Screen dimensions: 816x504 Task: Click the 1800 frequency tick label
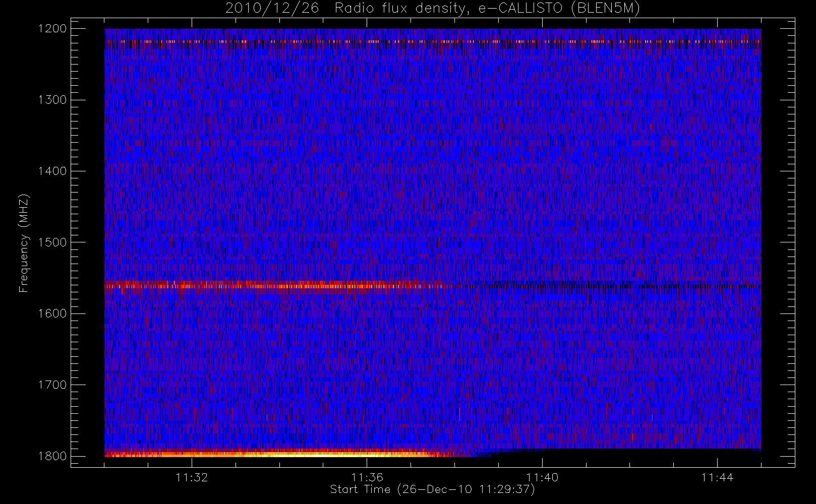pyautogui.click(x=52, y=456)
